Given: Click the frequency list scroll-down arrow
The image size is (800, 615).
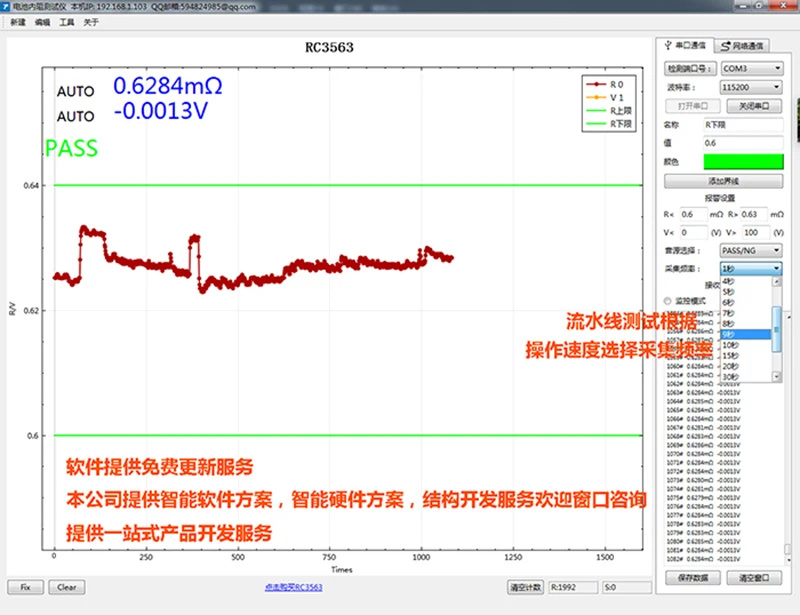Looking at the screenshot, I should click(x=777, y=377).
